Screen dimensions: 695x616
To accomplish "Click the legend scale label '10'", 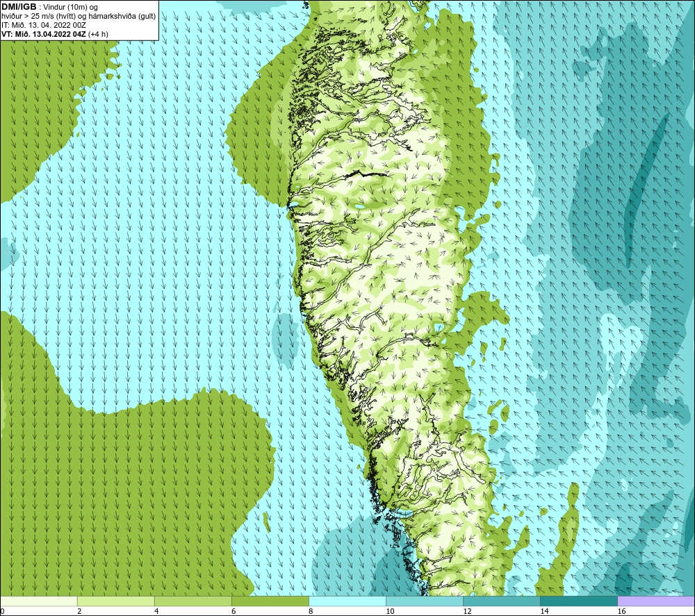I will pos(390,611).
